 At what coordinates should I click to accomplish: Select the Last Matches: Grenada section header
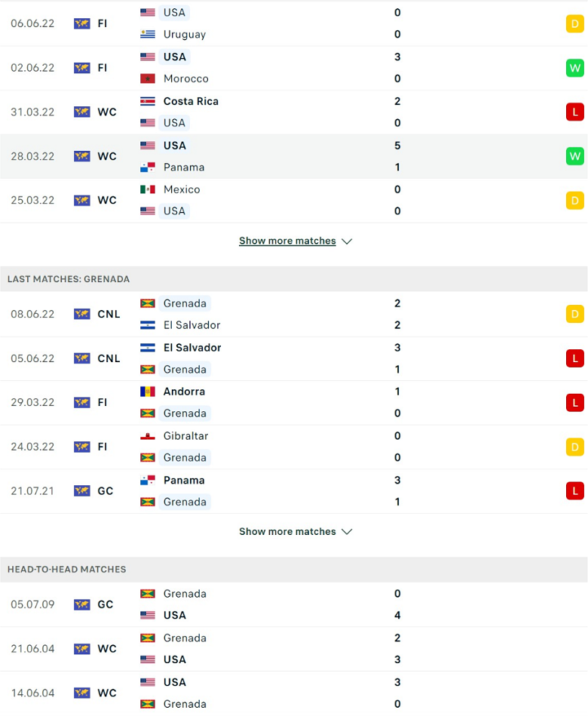tap(294, 279)
